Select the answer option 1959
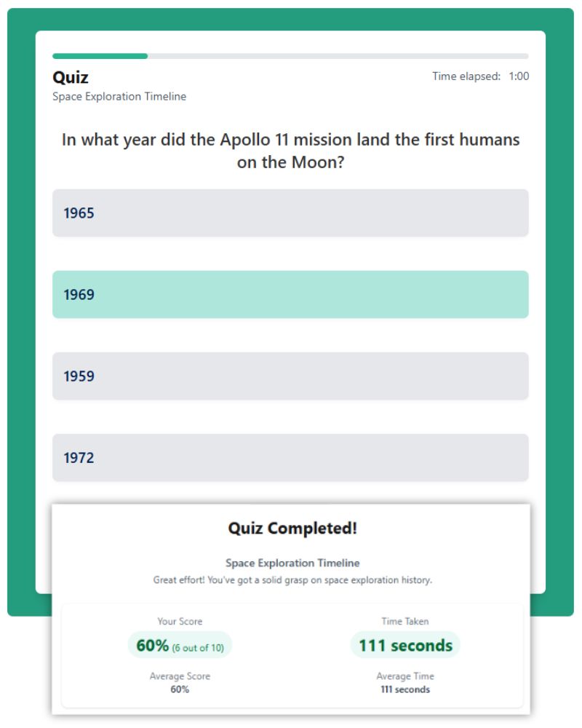The image size is (582, 728). tap(290, 376)
